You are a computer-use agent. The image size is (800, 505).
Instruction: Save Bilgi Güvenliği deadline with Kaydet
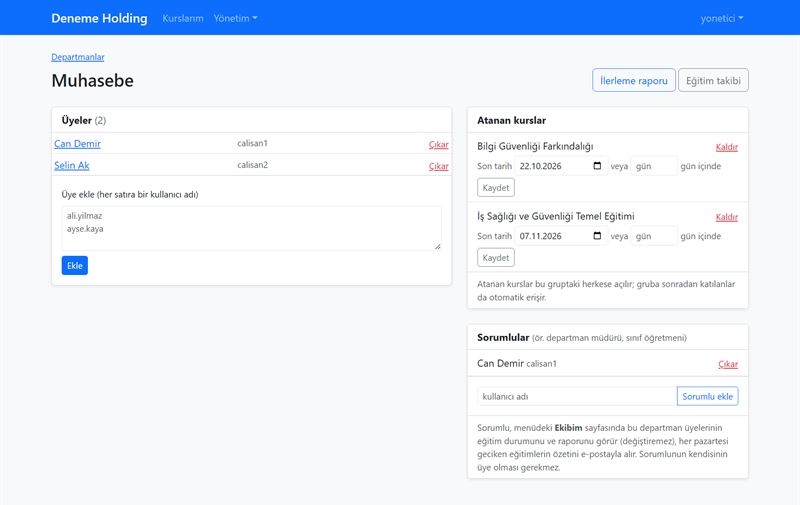coord(496,187)
